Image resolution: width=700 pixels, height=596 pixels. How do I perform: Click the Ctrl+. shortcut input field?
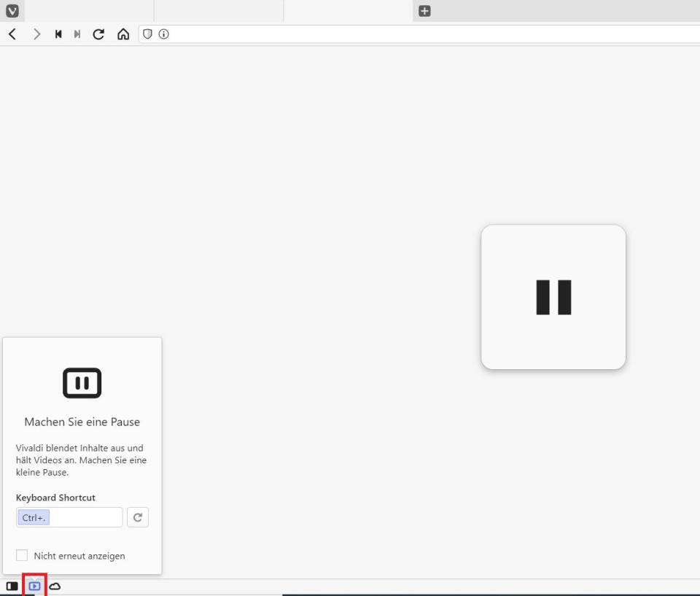(x=69, y=517)
